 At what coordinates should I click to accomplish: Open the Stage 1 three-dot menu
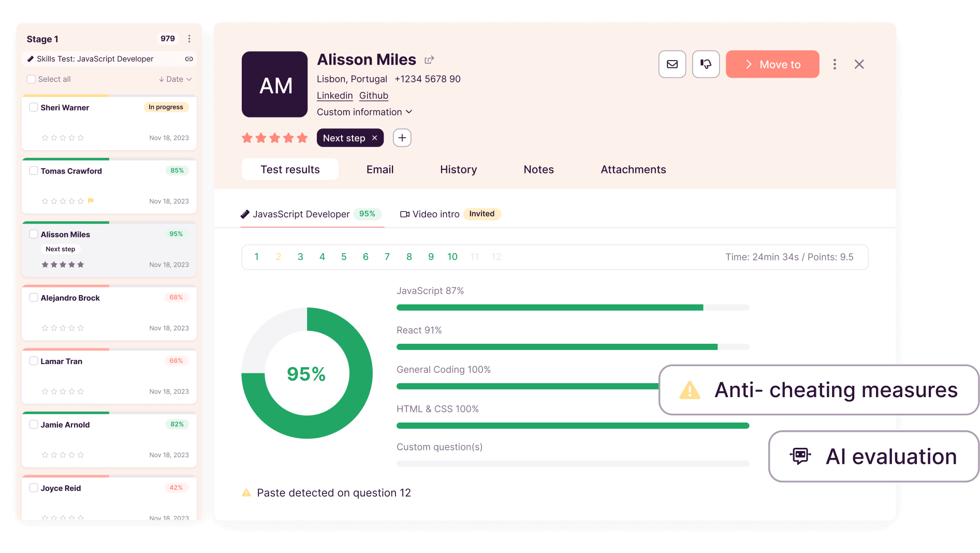coord(189,39)
